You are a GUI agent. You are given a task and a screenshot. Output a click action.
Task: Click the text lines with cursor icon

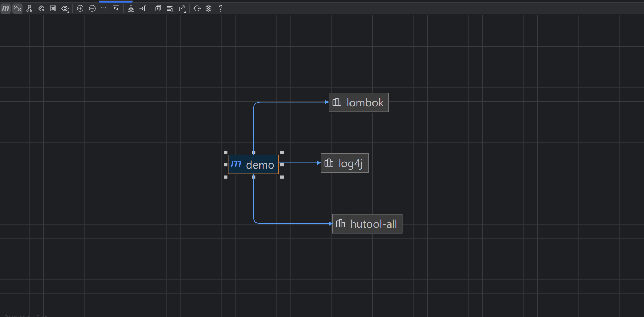[x=170, y=8]
